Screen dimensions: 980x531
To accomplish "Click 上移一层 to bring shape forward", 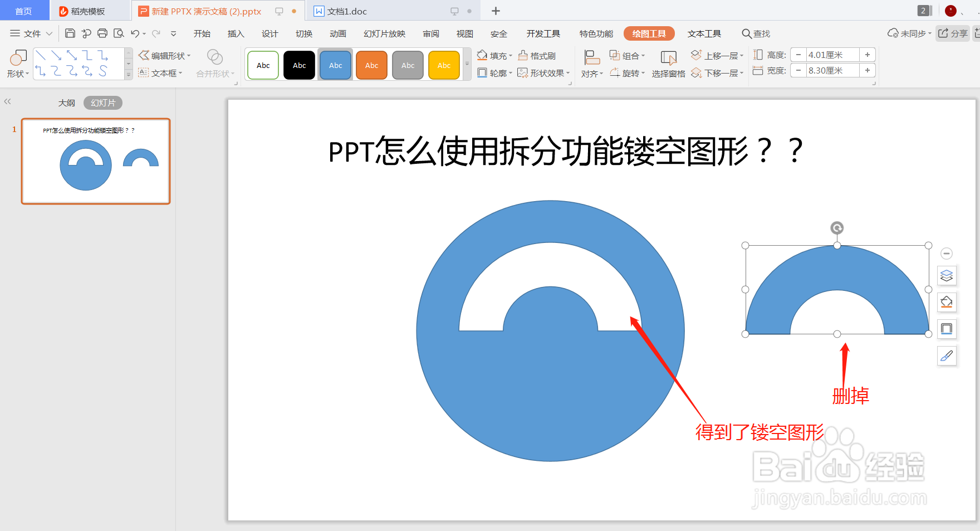I will (717, 55).
